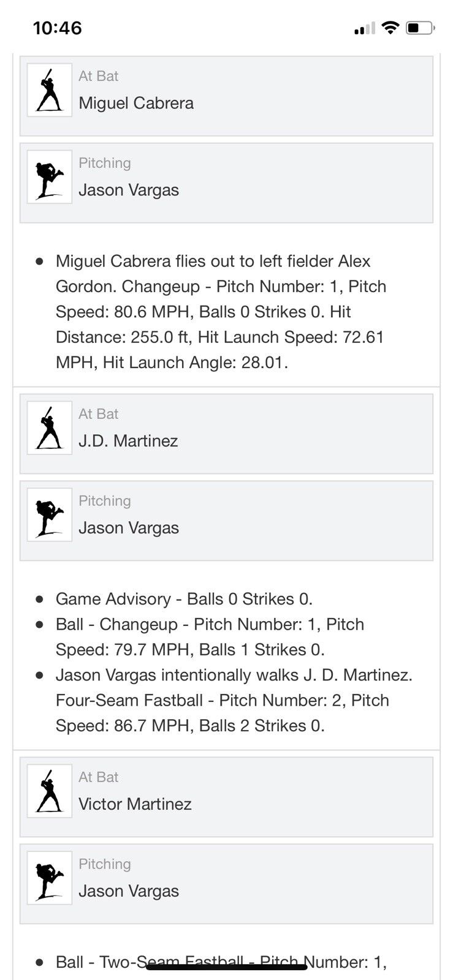
Task: Open J.D. Martinez player name
Action: 128,441
